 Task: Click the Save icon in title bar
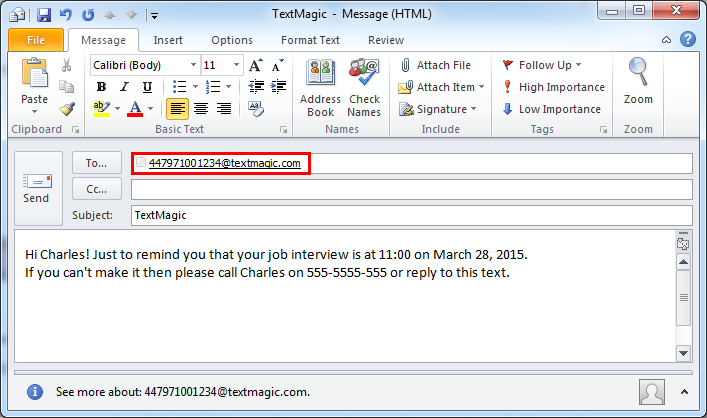pos(44,15)
